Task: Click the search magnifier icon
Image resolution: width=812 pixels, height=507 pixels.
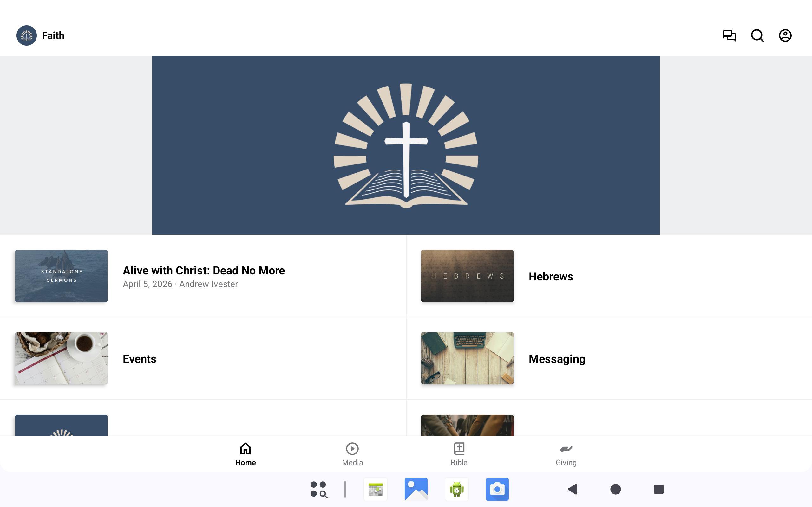Action: tap(757, 35)
